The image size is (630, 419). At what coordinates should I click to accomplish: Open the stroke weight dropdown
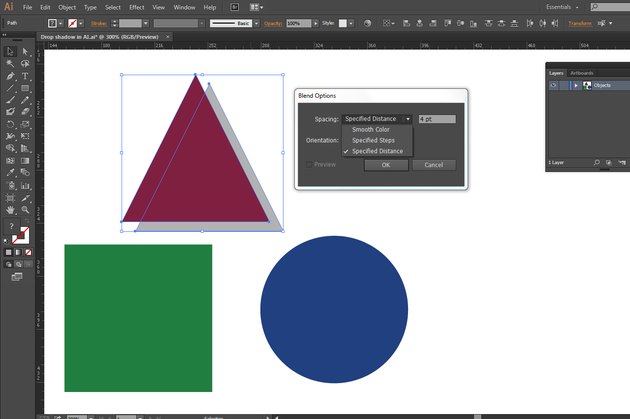coord(146,23)
